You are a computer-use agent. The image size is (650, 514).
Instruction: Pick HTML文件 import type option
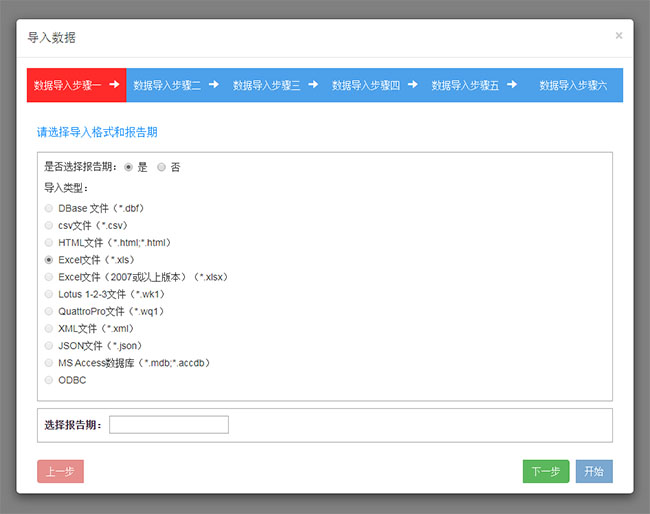click(49, 243)
